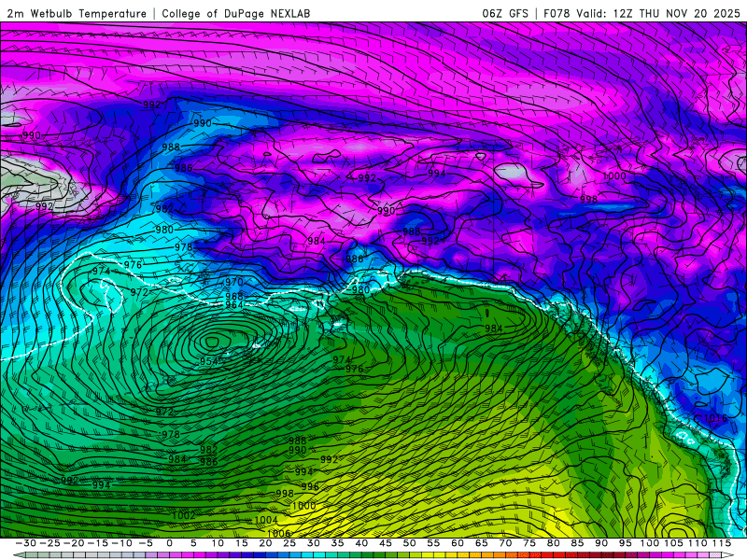Select the 1006 isobar label
747x560 pixels.
point(278,533)
